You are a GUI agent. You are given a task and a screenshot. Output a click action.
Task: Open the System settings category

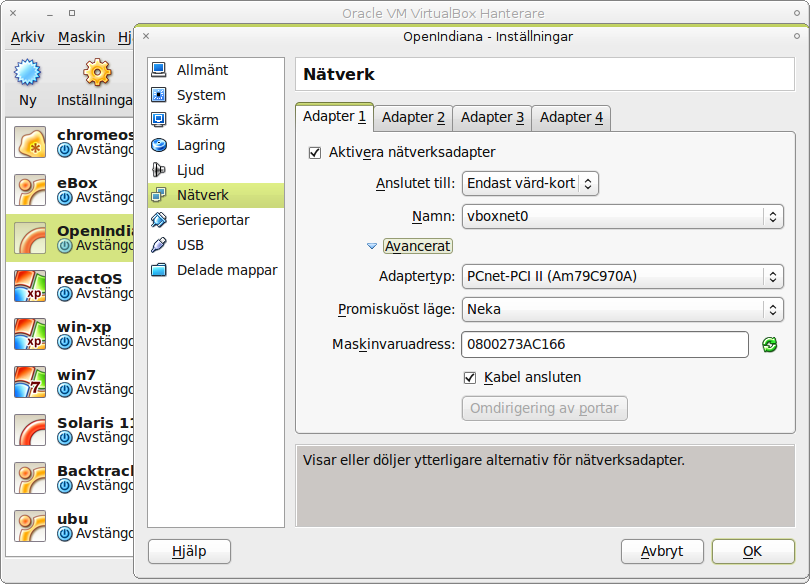201,95
